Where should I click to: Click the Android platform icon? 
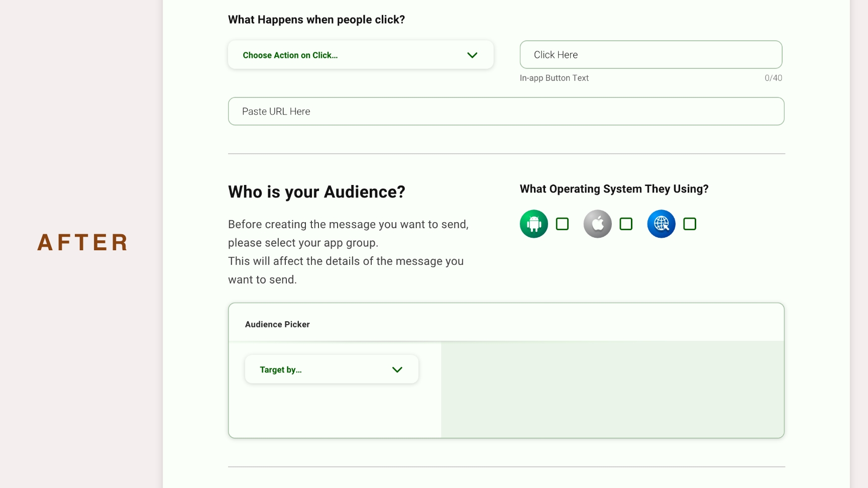[x=533, y=224]
